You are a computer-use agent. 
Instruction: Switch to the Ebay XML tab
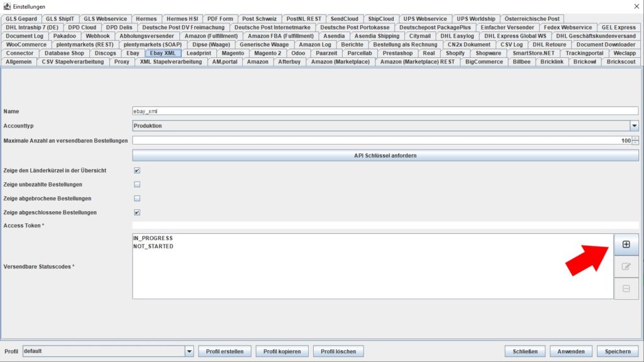[x=163, y=53]
